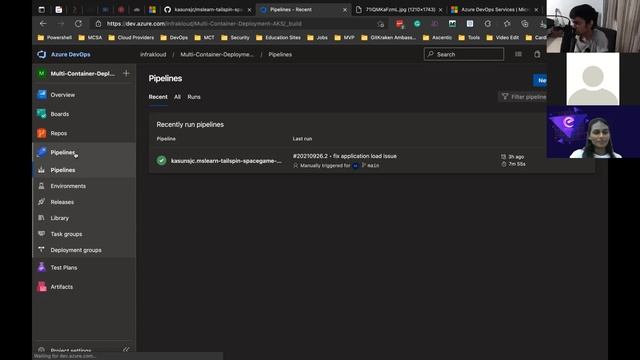
Task: Open the Education Sites bookmarks folder
Action: [278, 38]
